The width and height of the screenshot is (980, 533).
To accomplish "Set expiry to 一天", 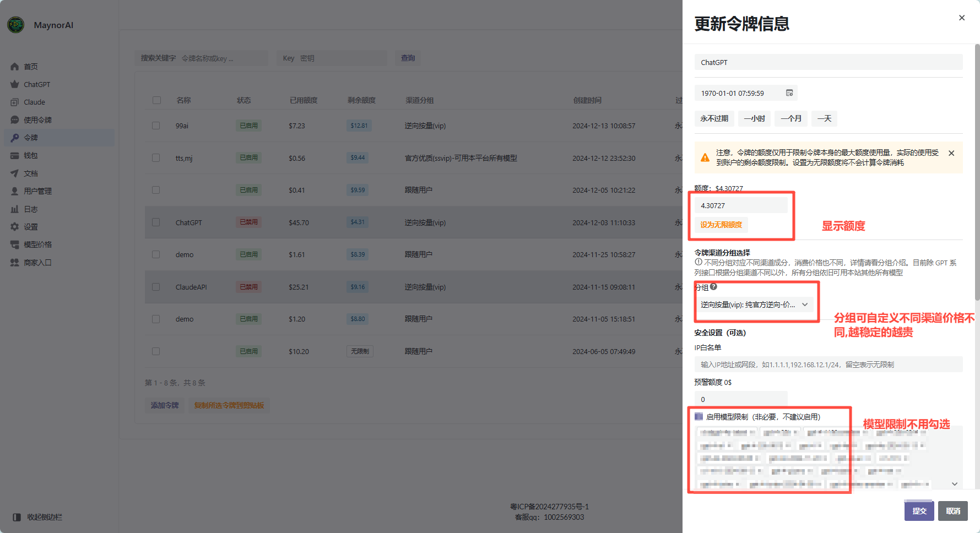I will point(824,118).
